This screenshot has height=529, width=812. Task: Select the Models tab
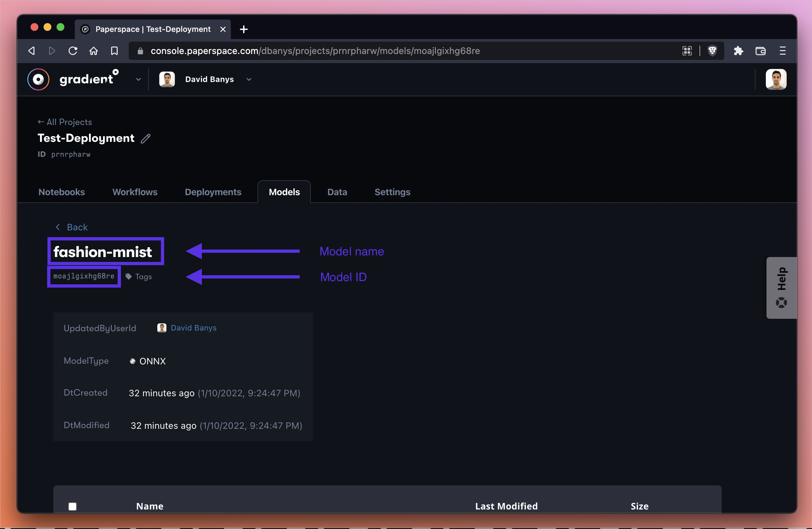(284, 192)
